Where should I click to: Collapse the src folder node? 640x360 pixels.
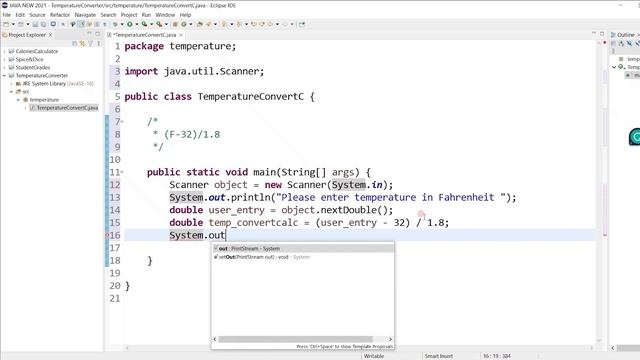point(11,92)
